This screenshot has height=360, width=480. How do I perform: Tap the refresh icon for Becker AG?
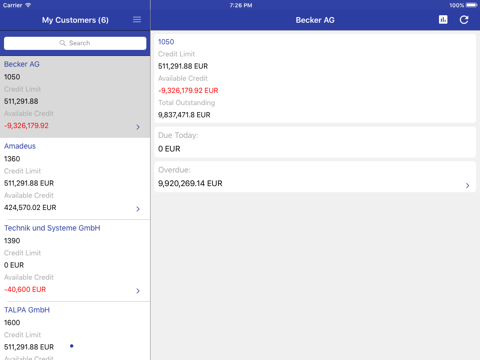[x=464, y=20]
